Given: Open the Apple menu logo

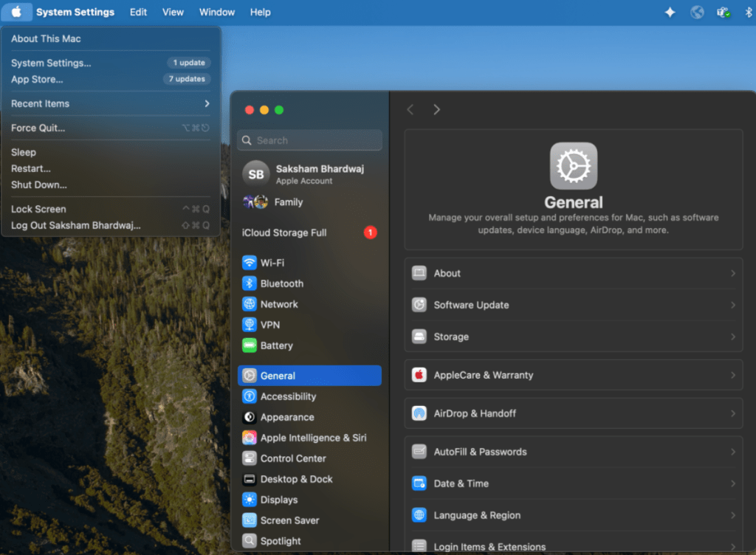Looking at the screenshot, I should click(16, 12).
